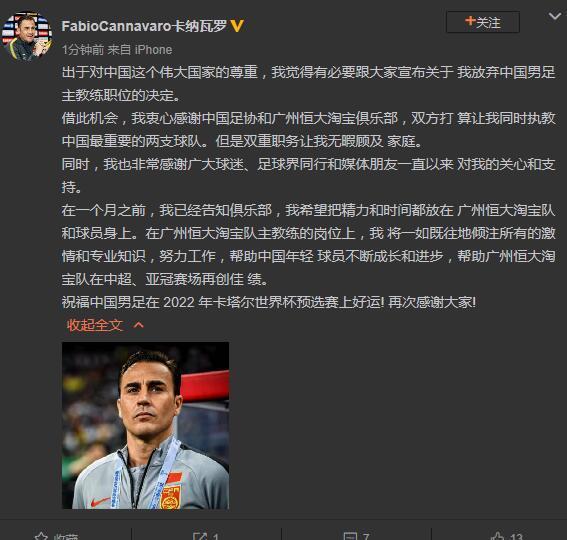Like the post with the thumbs-up icon
This screenshot has height=540, width=567.
pos(497,537)
